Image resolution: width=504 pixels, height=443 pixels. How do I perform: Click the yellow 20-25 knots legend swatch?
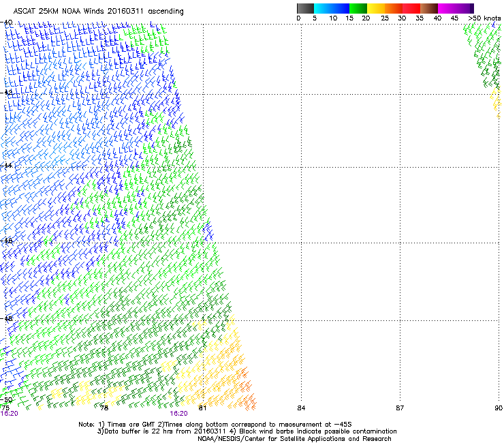(376, 8)
